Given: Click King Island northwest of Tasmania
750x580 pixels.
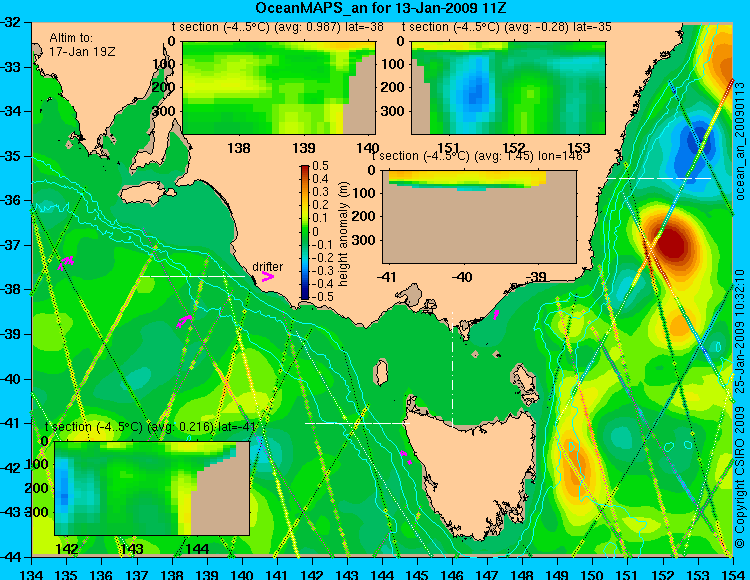Looking at the screenshot, I should (x=381, y=372).
